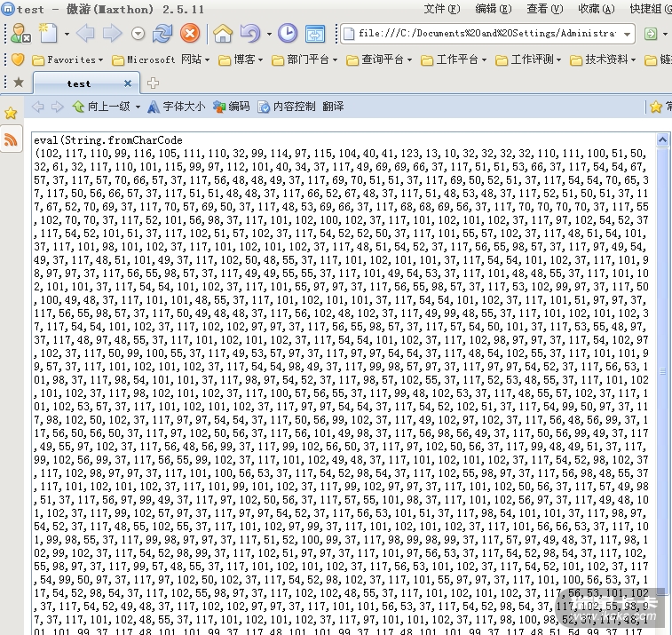Screen dimensions: 672x635
Task: Click the star icon at right of page toolbar
Action: click(656, 107)
